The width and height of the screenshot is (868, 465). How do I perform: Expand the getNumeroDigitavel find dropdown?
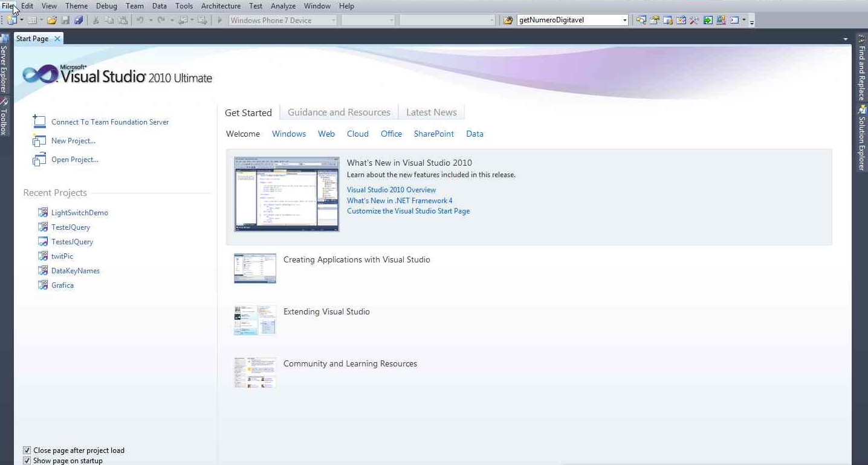(624, 20)
